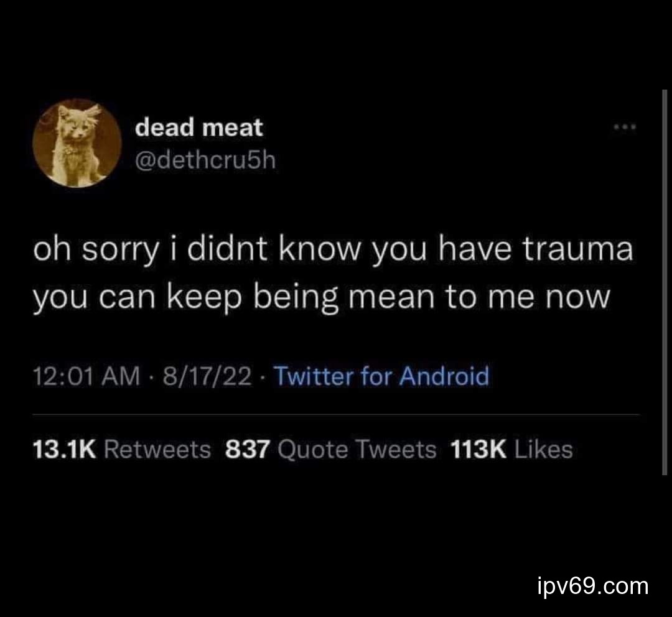View the 837 quote tweet count
Image resolution: width=672 pixels, height=617 pixels.
coord(248,450)
